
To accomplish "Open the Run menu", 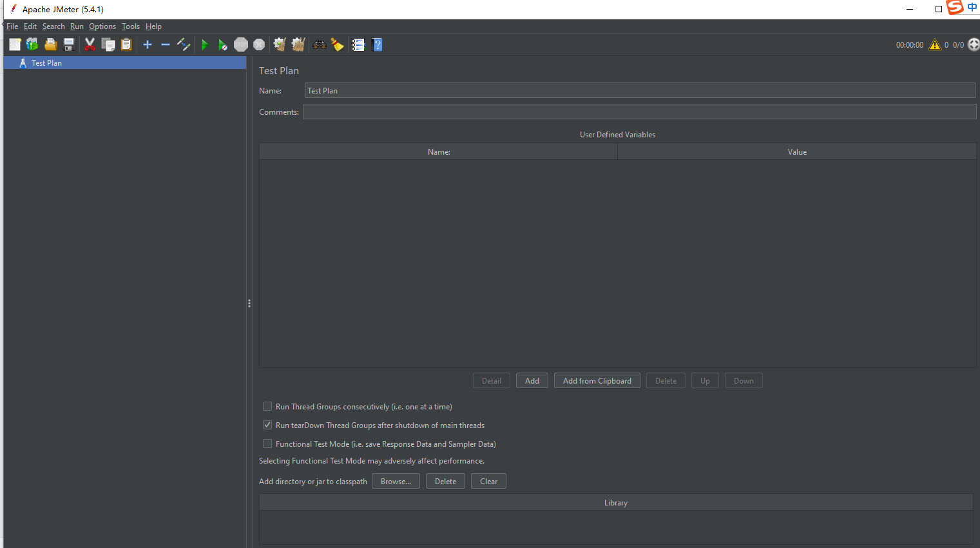I will pos(77,26).
